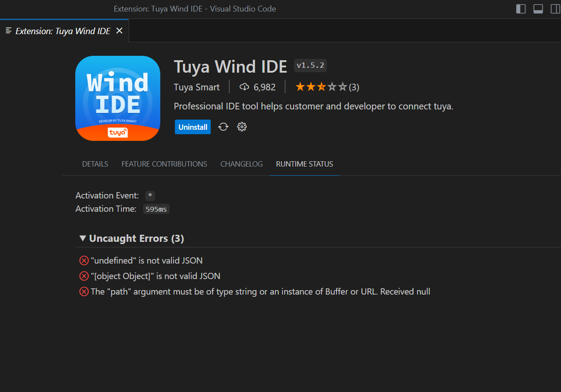Switch to the FEATURE CONTRIBUTIONS tab
Screen dimensions: 561x392
click(x=164, y=164)
